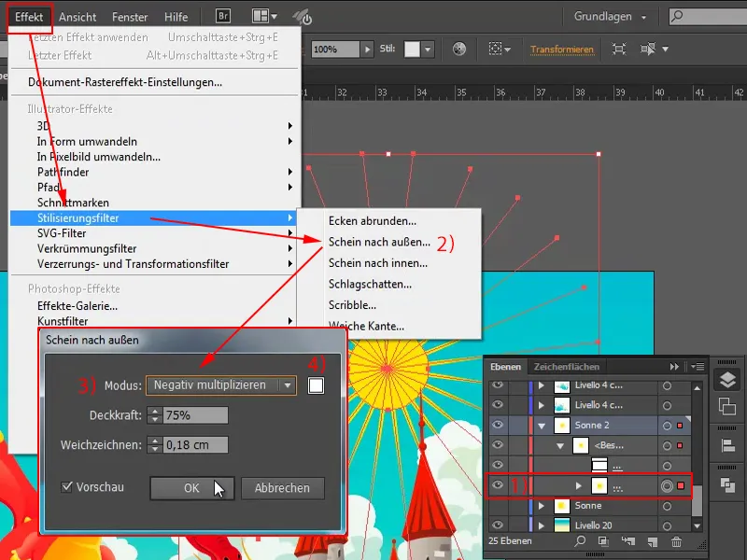Open the Hilfe menu
Viewport: 747px width, 560px height.
pos(176,17)
